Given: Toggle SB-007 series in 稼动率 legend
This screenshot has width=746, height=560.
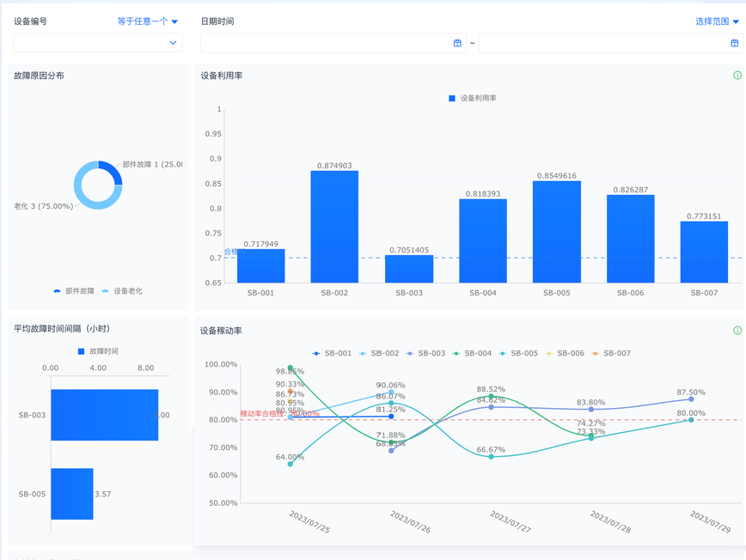Looking at the screenshot, I should [611, 353].
